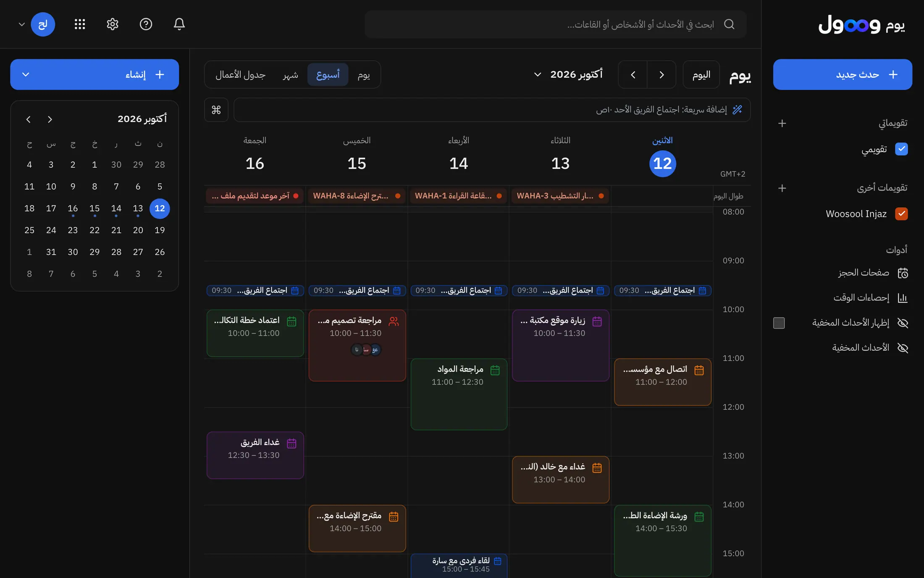
Task: Open Thursday's مراجعة تصميم event with attendees
Action: click(357, 346)
